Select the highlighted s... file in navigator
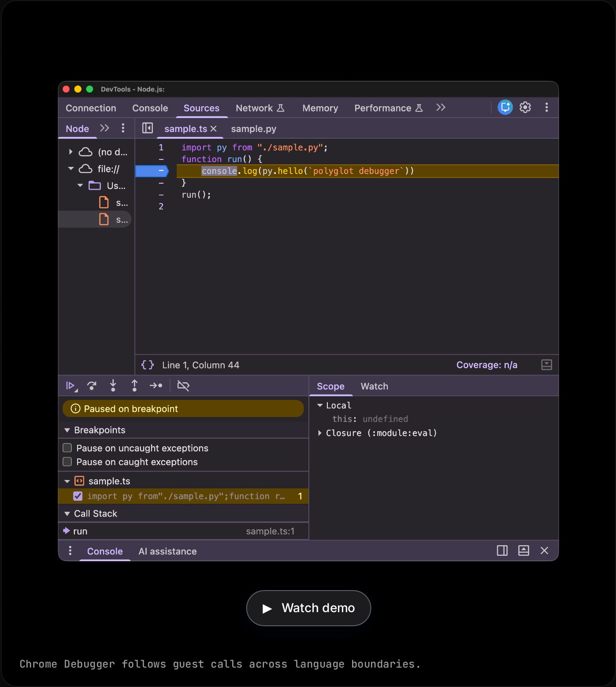This screenshot has width=616, height=687. (x=95, y=219)
